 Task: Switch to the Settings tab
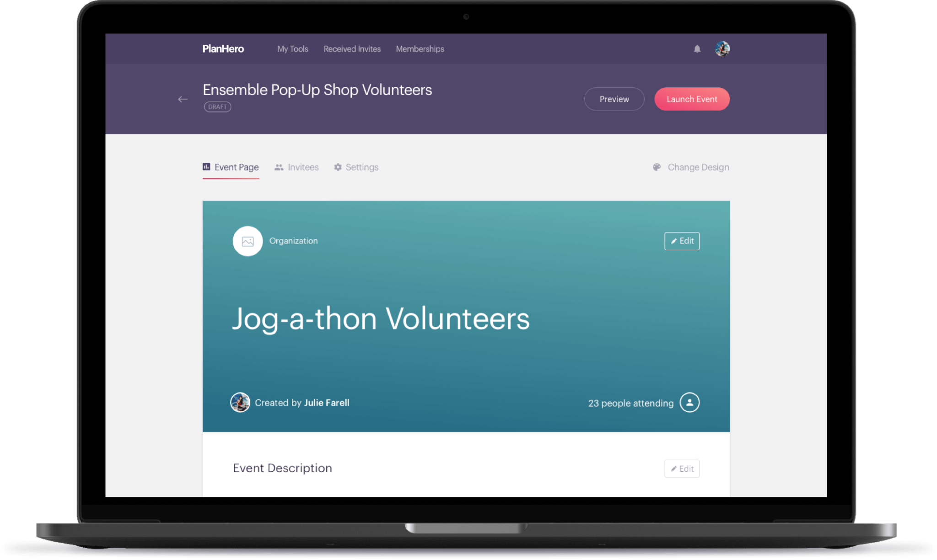click(x=356, y=167)
